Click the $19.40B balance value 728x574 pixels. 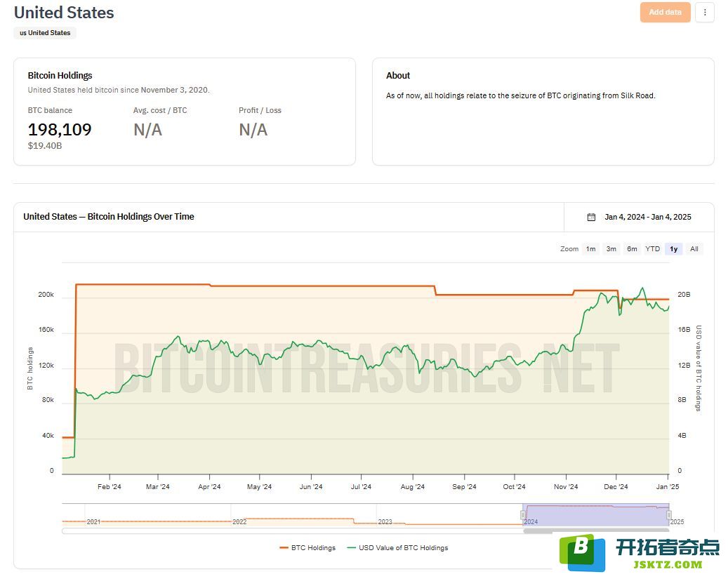coord(44,146)
